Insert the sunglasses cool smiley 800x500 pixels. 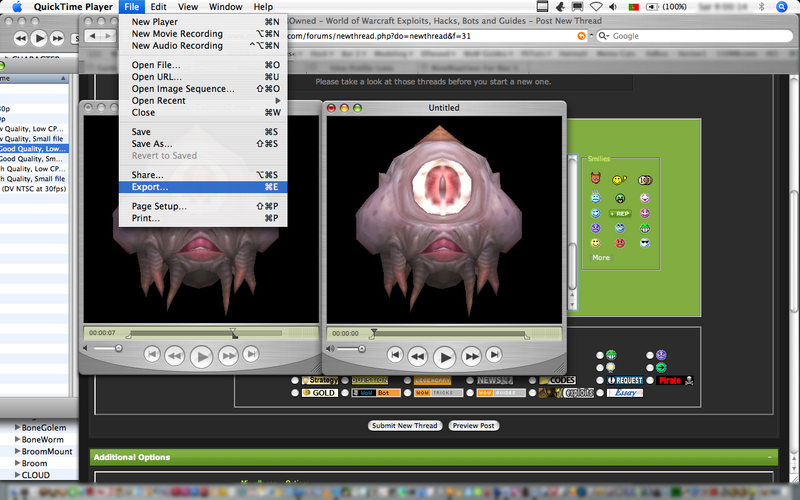point(645,243)
